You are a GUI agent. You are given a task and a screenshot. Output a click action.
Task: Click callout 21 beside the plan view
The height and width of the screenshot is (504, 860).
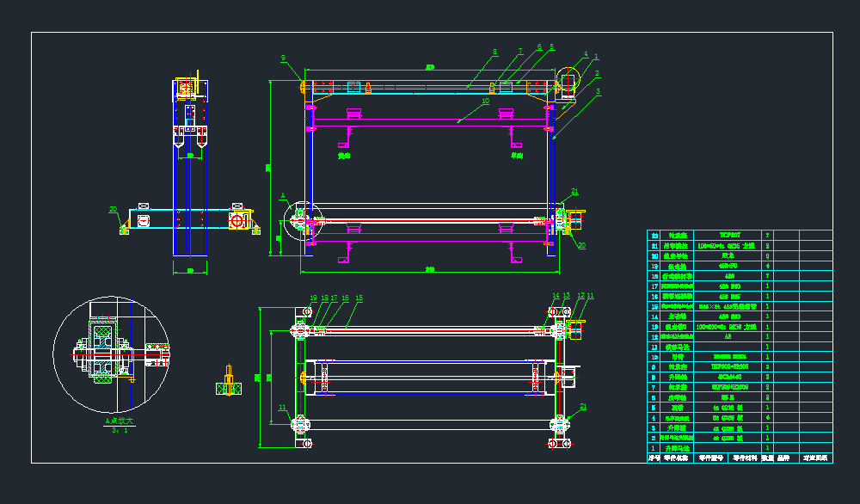coord(582,406)
